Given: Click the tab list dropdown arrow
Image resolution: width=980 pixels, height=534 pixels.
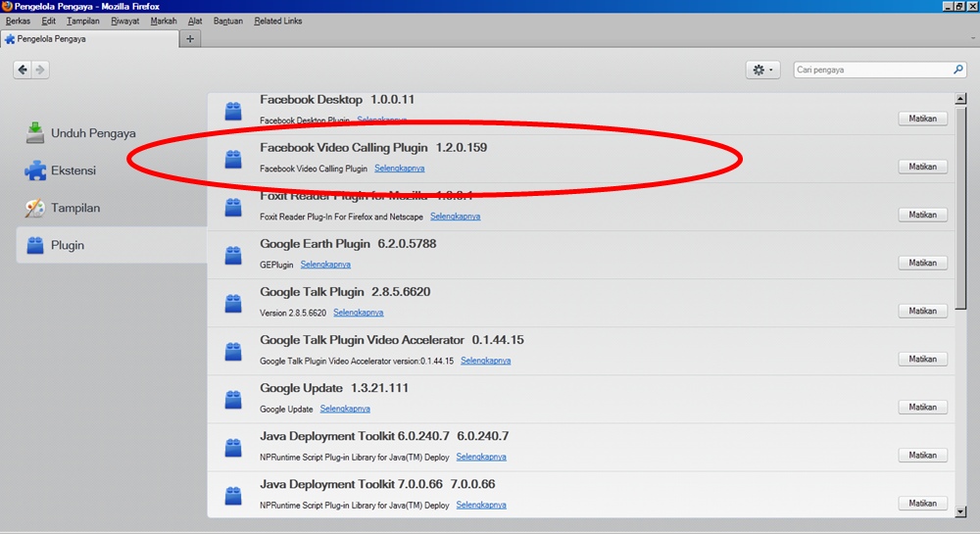Looking at the screenshot, I should coord(972,39).
